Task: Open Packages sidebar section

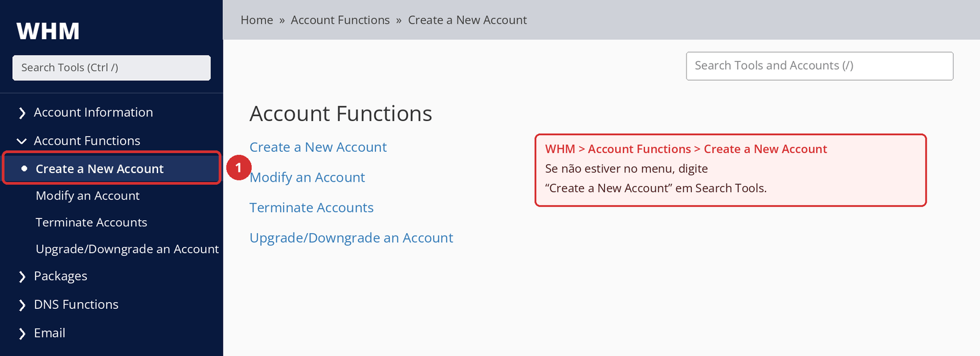Action: pyautogui.click(x=61, y=276)
